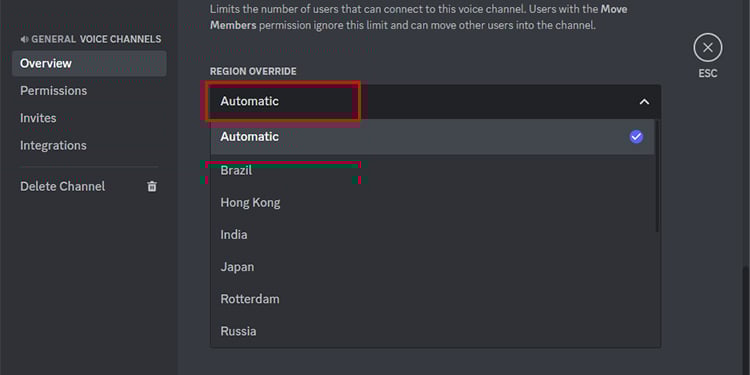Click the speaker icon next to GENERAL
This screenshot has width=750, height=375.
24,39
